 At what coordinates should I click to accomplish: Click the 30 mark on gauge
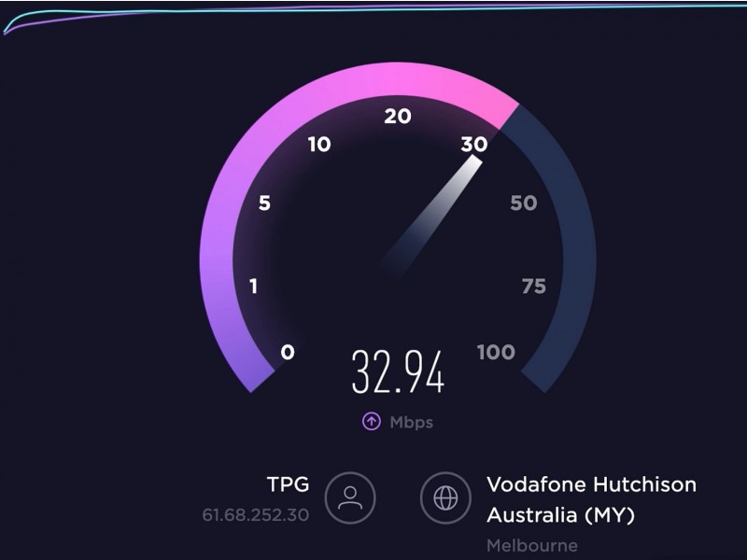[474, 145]
